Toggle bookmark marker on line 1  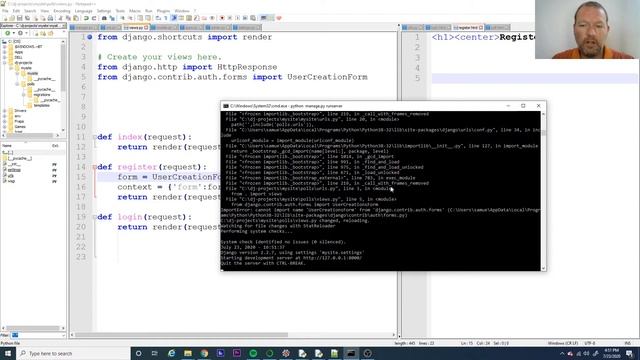[x=89, y=37]
